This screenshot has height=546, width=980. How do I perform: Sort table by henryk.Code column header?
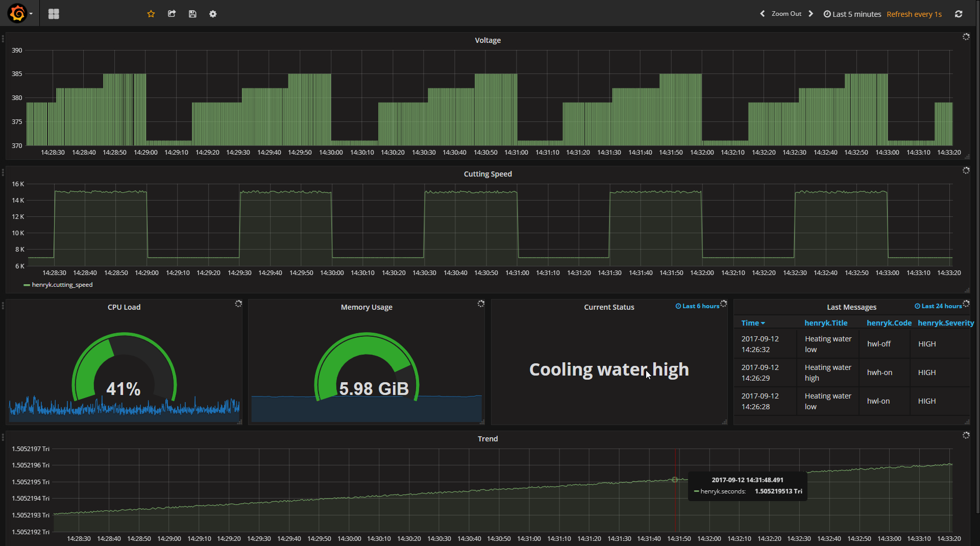pos(889,323)
